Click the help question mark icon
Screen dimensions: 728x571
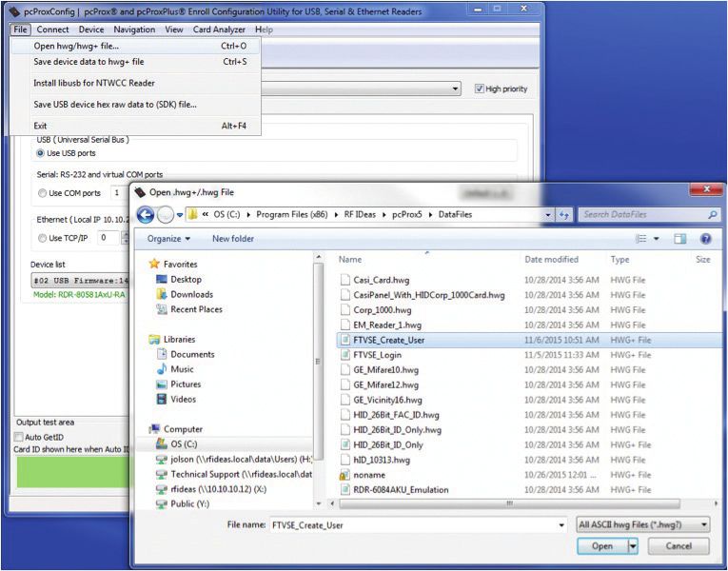tap(705, 239)
